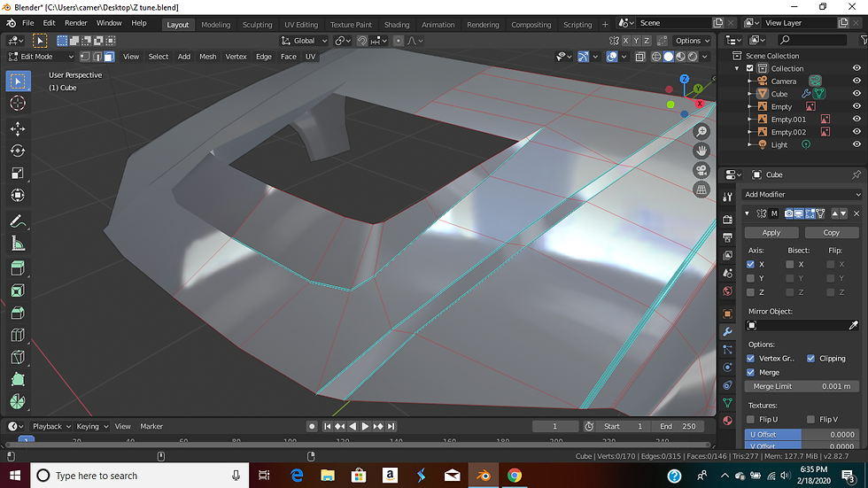Select the Poly Build tool

(18, 380)
